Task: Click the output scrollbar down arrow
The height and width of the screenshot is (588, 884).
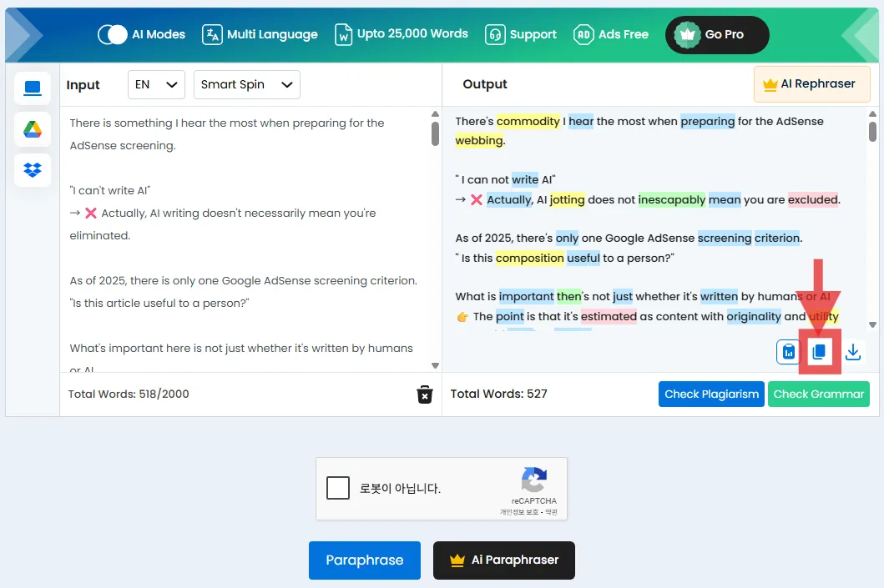Action: [872, 324]
